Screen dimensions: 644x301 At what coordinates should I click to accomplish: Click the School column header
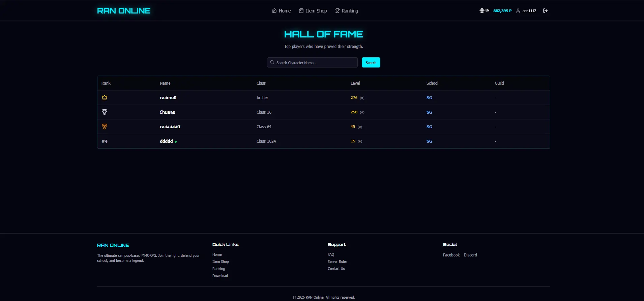tap(432, 83)
